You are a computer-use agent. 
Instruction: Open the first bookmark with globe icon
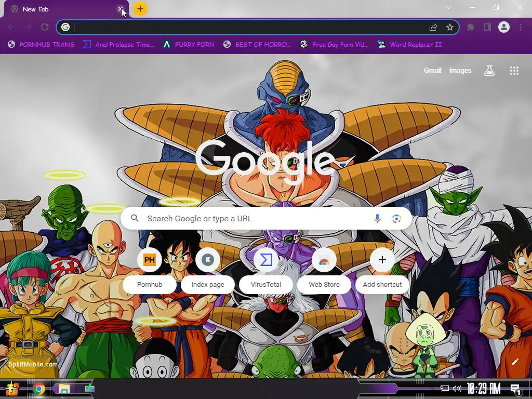point(41,45)
